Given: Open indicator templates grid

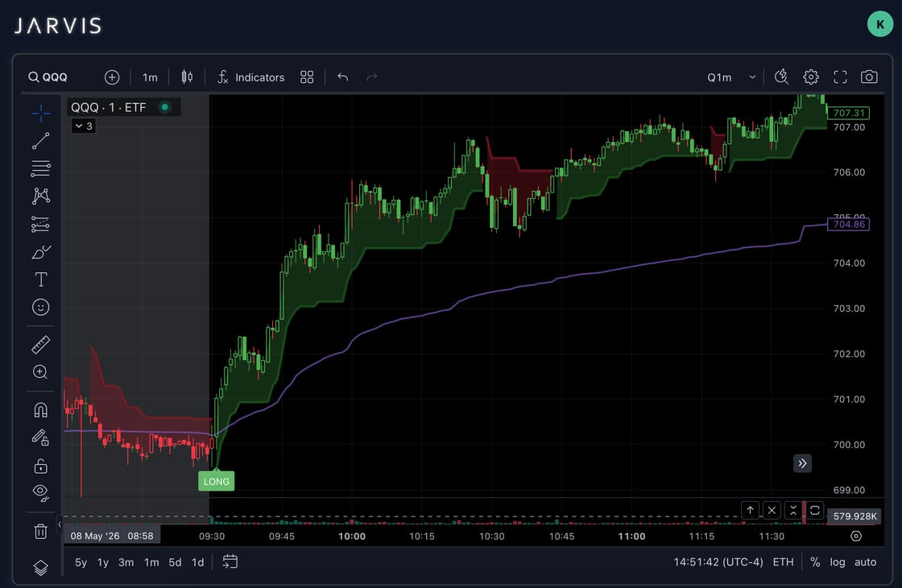Looking at the screenshot, I should pos(307,77).
